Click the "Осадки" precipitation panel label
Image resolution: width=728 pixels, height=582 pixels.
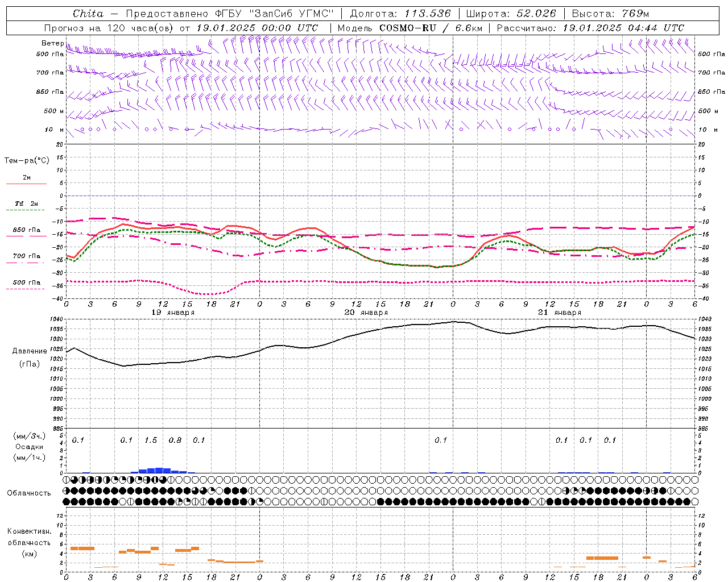tap(30, 447)
